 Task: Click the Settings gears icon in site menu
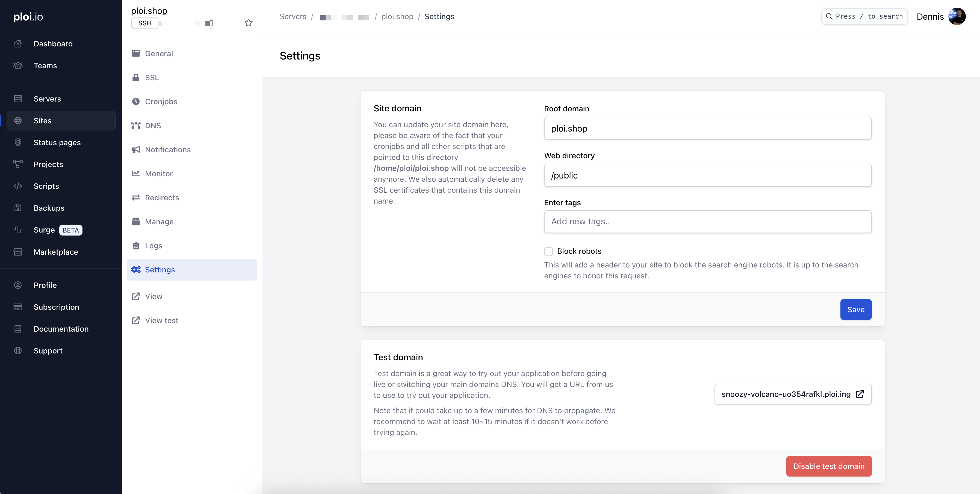[x=136, y=270]
